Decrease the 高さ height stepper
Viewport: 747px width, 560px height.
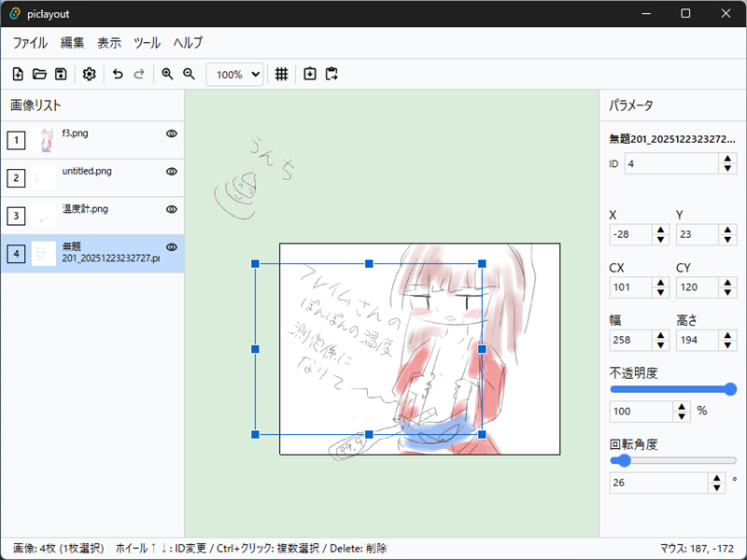point(727,345)
